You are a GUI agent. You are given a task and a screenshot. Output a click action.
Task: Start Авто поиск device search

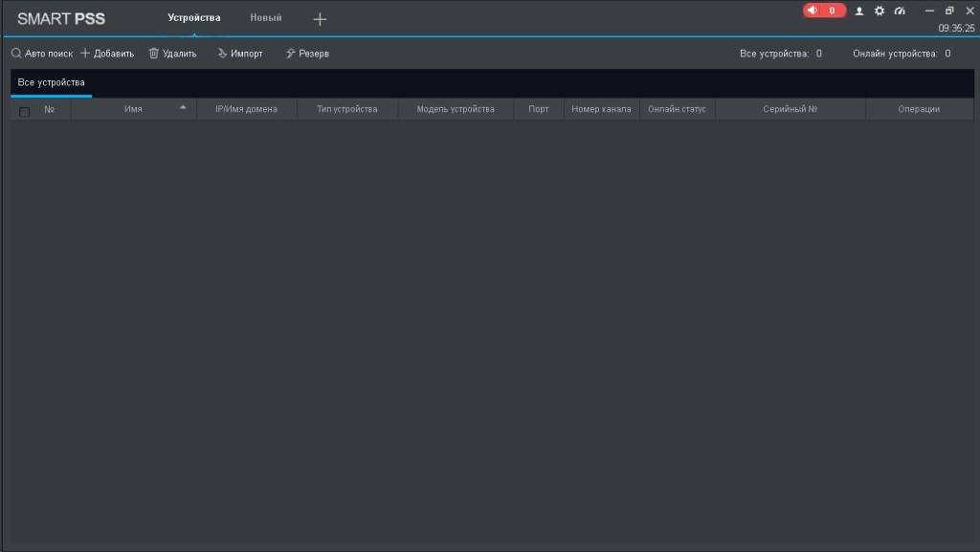click(x=41, y=54)
